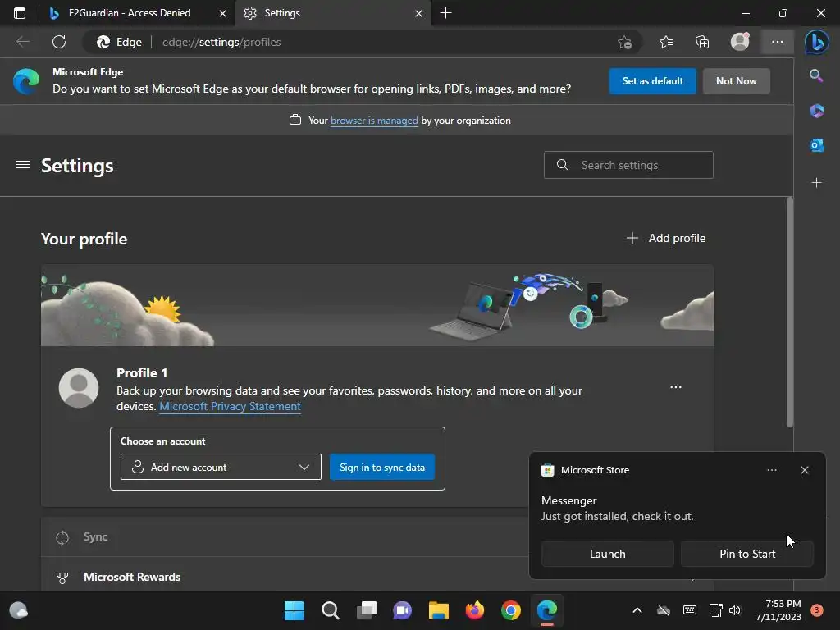The height and width of the screenshot is (630, 840).
Task: Open a new tab with plus button
Action: coord(445,13)
